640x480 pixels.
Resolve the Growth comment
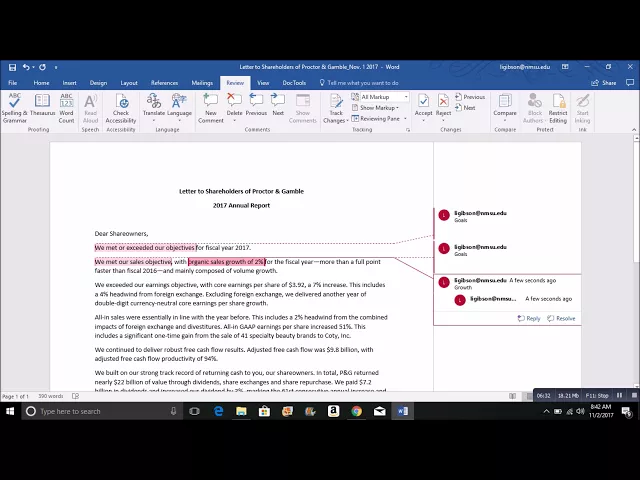(561, 318)
